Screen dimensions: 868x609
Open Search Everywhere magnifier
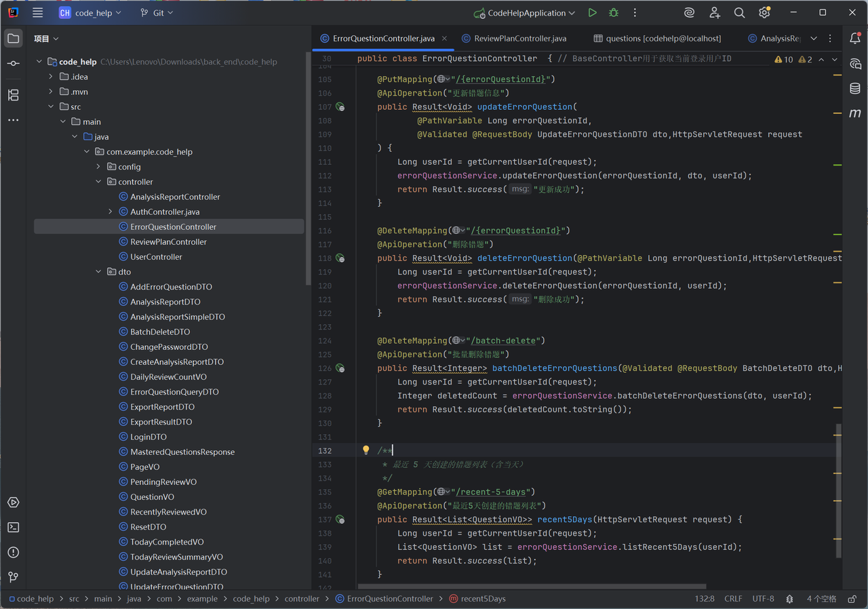click(x=739, y=13)
